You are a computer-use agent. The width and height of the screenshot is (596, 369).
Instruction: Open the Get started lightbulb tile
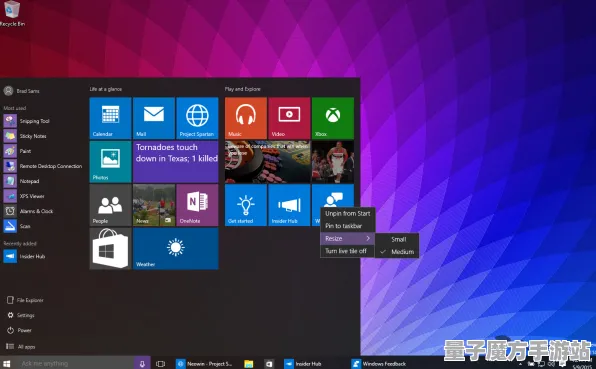(246, 205)
